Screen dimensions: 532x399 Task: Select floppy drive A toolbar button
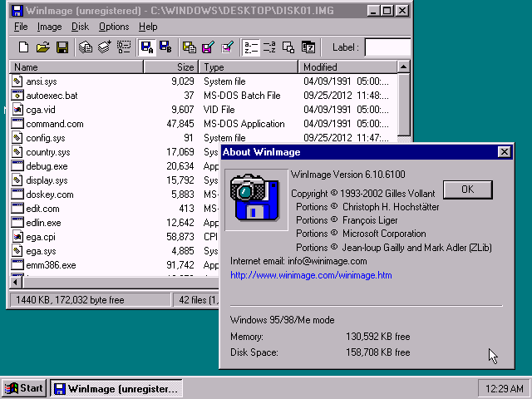(147, 47)
